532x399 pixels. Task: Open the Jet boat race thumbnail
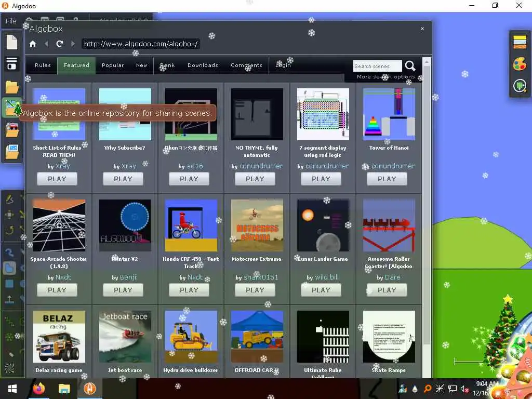(x=125, y=337)
